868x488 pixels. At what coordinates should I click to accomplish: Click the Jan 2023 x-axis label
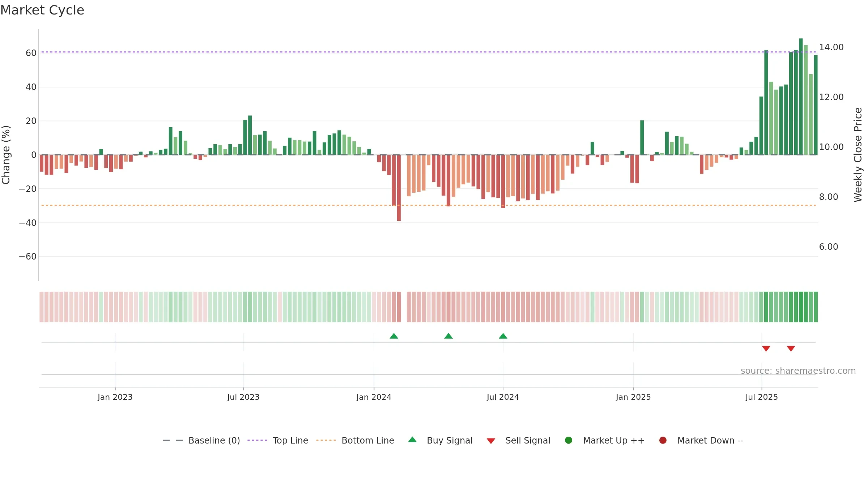(115, 397)
